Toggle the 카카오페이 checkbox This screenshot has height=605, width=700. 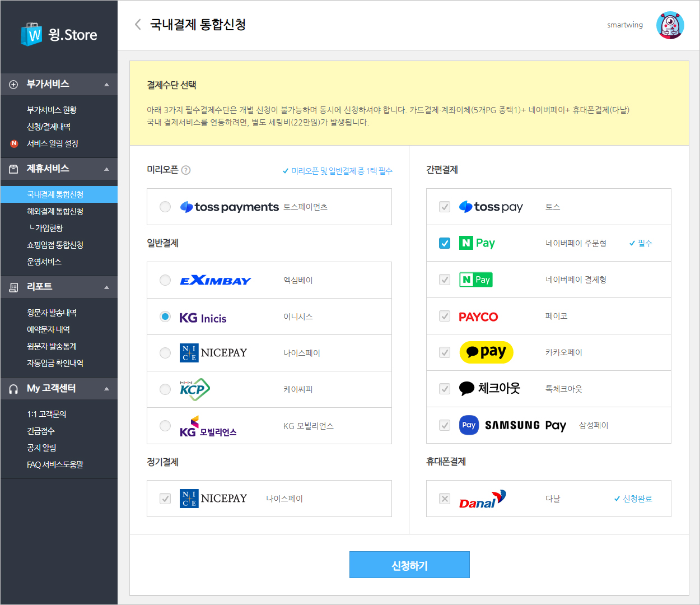click(445, 352)
